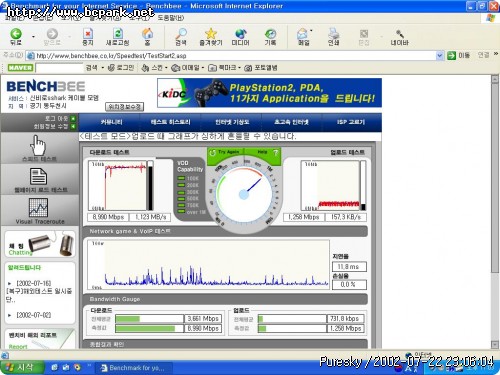This screenshot has width=500, height=375.
Task: Click scrollbar down arrow of page
Action: [x=495, y=345]
